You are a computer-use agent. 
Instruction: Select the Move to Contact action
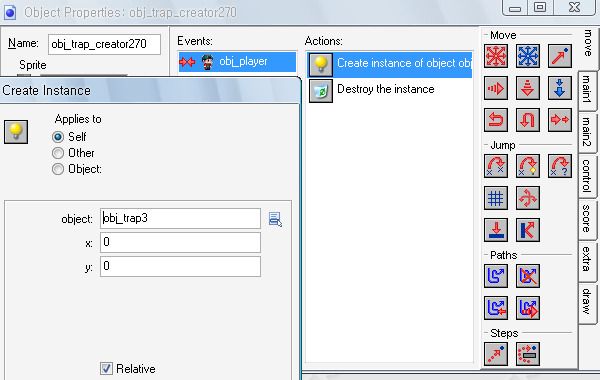tap(496, 230)
